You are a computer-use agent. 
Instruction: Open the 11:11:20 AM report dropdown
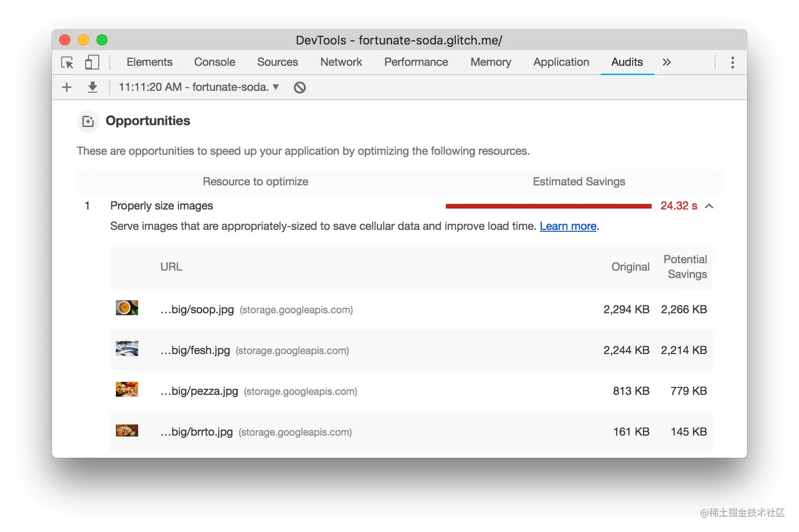pos(199,87)
